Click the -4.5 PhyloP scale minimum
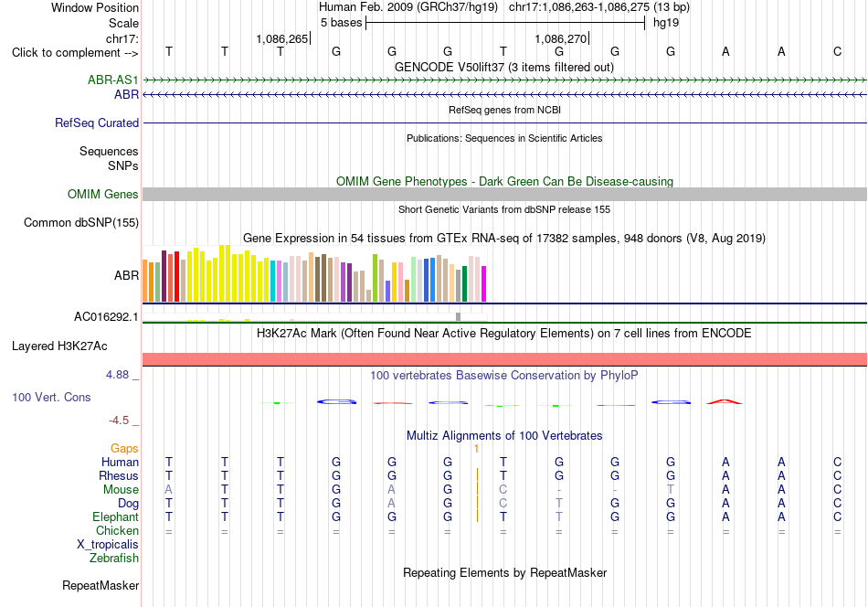868x607 pixels. (119, 421)
